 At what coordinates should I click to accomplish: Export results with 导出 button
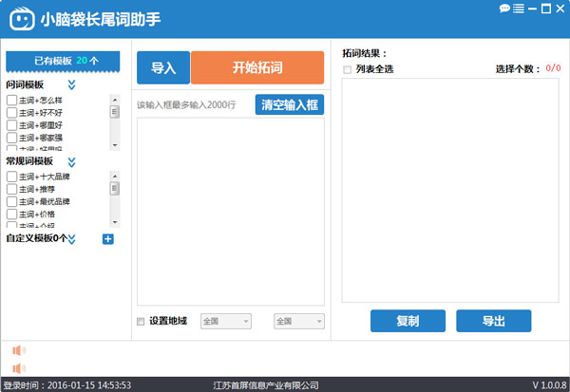tap(494, 321)
